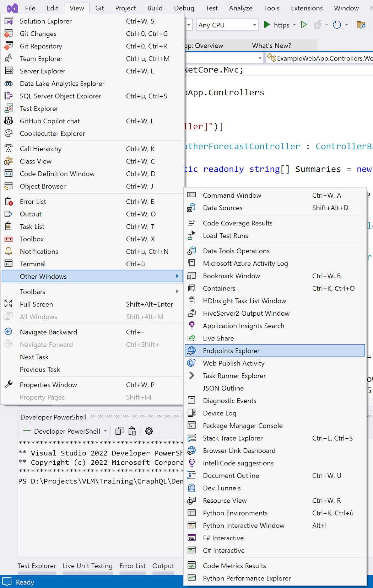Click the GitHub Copilot chat icon
Viewport: 373px width, 588px height.
coord(9,121)
